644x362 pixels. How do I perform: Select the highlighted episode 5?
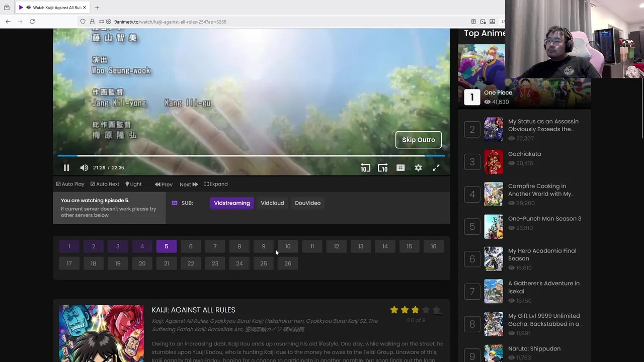coord(167,246)
